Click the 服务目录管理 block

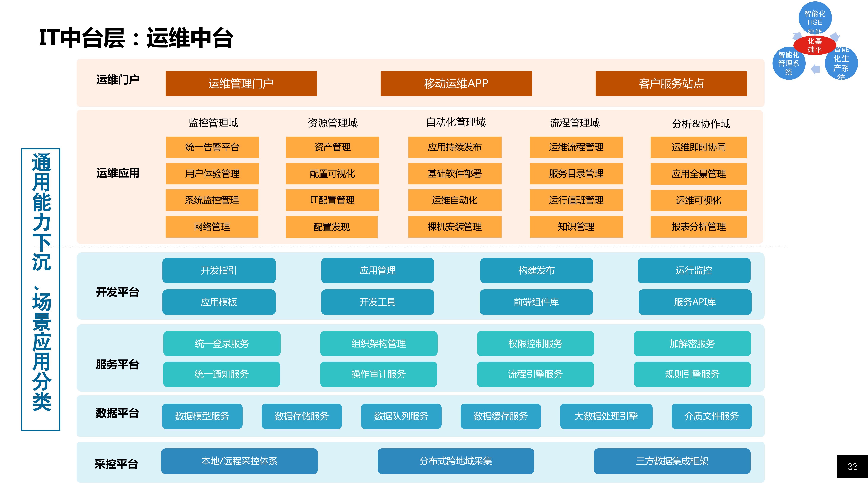[576, 174]
